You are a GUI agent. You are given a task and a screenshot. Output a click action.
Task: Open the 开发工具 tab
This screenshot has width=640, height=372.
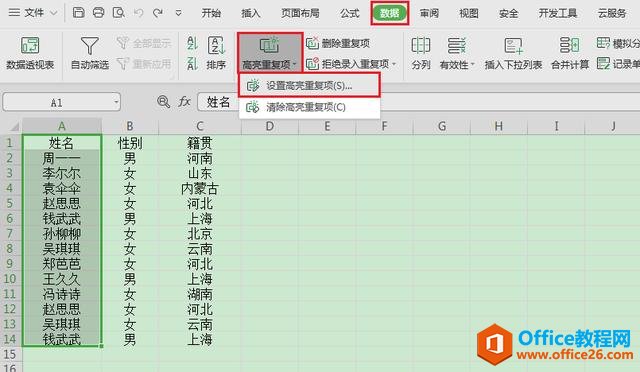coord(558,13)
